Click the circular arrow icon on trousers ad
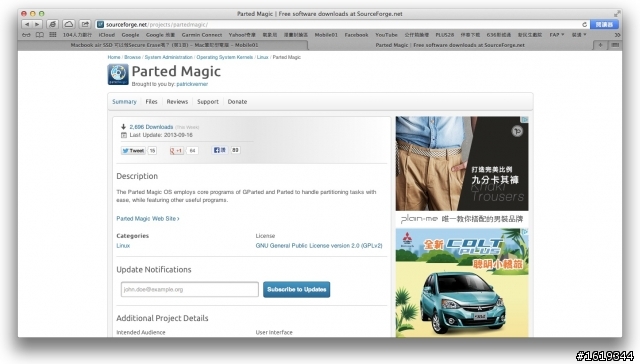640x364 pixels. (517, 131)
